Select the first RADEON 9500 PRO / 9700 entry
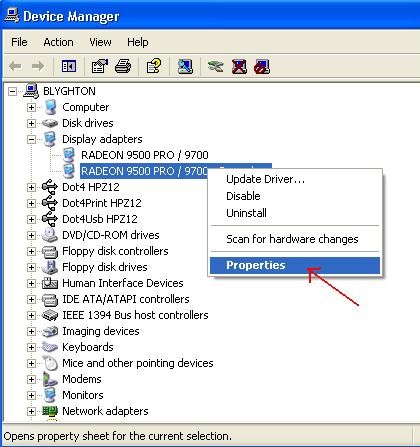The height and width of the screenshot is (447, 420). (145, 155)
